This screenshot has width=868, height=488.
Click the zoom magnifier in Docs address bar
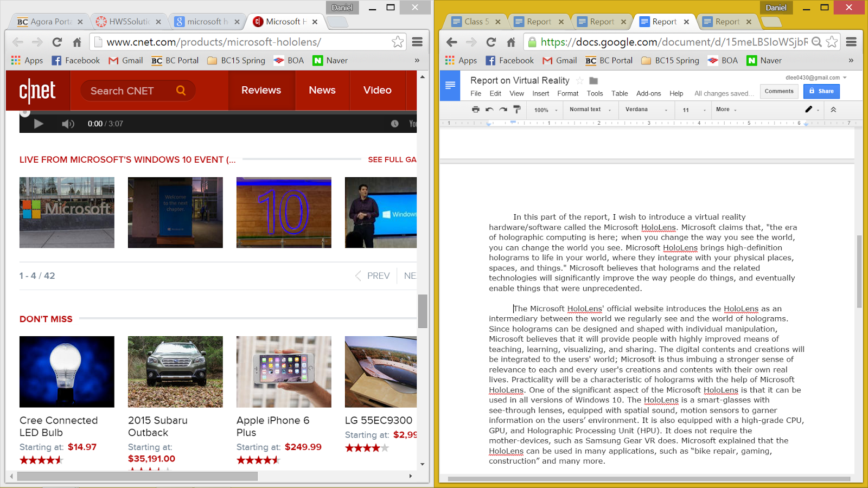pyautogui.click(x=816, y=42)
